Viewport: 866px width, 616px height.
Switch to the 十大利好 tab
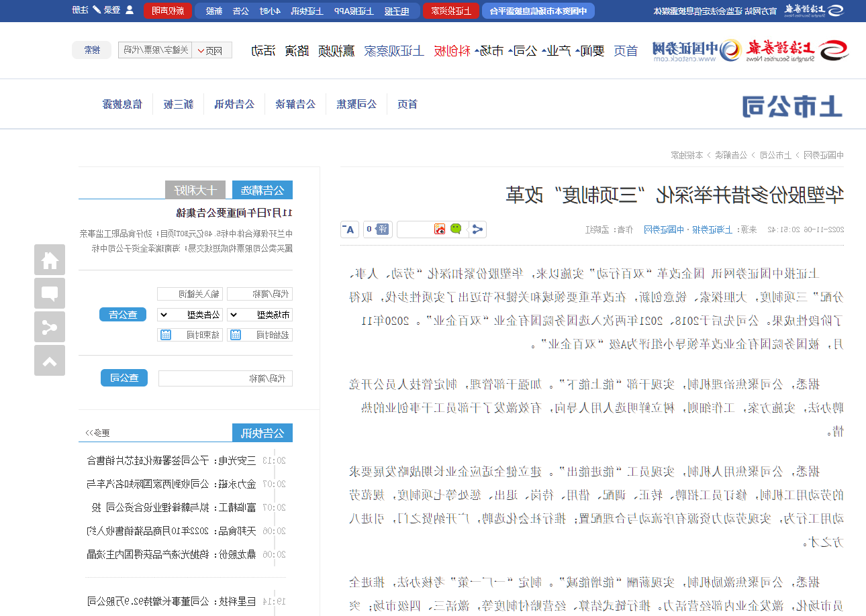195,190
